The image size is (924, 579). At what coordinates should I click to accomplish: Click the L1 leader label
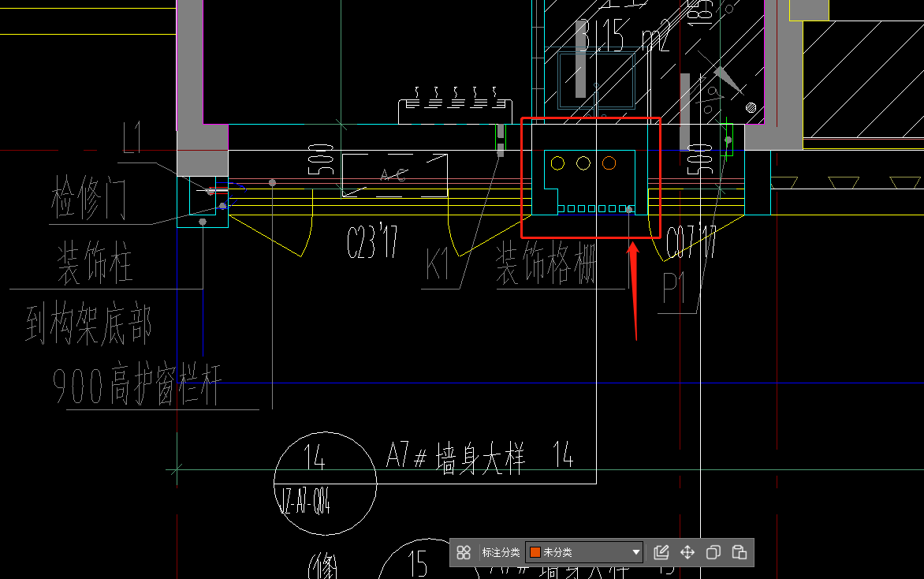click(x=132, y=136)
